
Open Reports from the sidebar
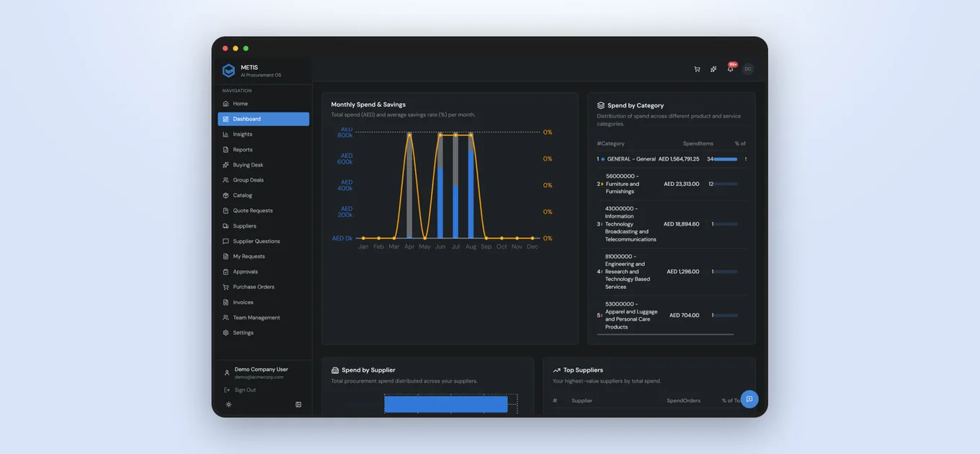pos(264,150)
